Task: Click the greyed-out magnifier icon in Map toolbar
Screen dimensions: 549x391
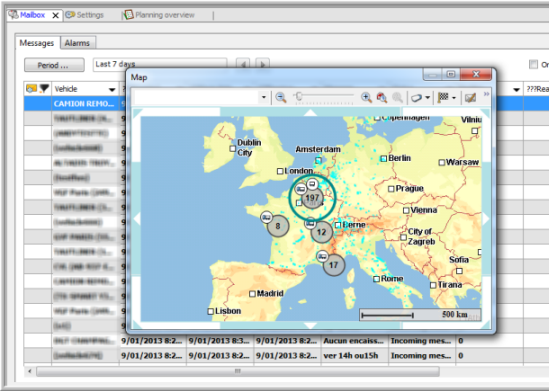Action: point(397,98)
